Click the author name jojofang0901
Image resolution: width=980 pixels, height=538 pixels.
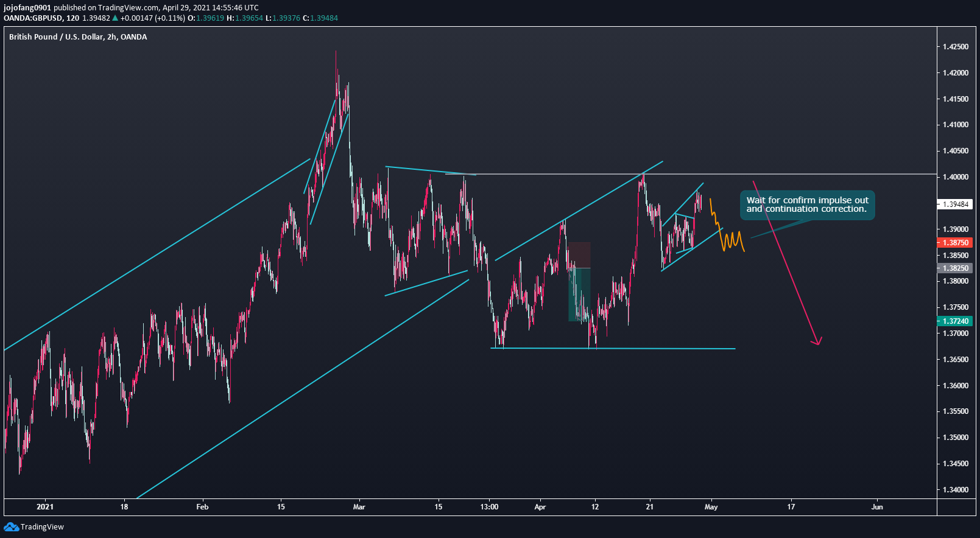pos(27,8)
